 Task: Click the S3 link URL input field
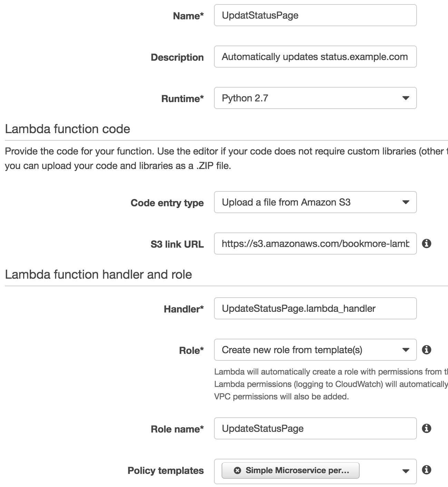(x=315, y=243)
